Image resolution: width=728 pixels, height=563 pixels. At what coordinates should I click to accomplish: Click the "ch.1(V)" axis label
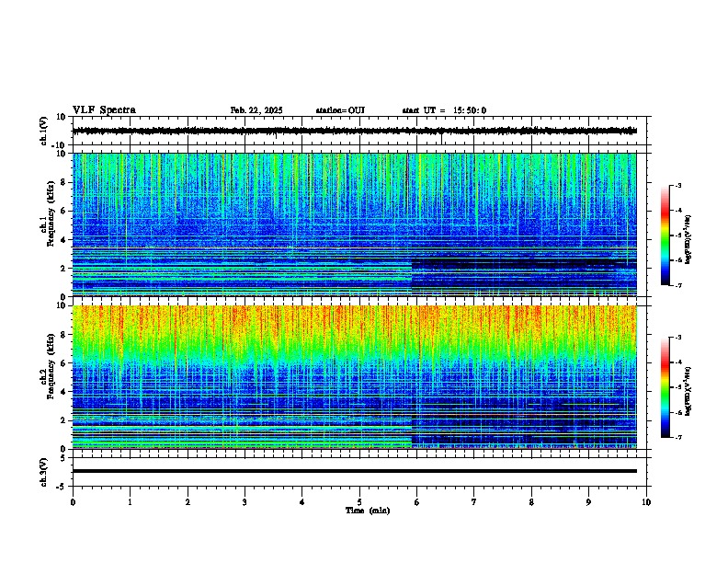pos(44,132)
